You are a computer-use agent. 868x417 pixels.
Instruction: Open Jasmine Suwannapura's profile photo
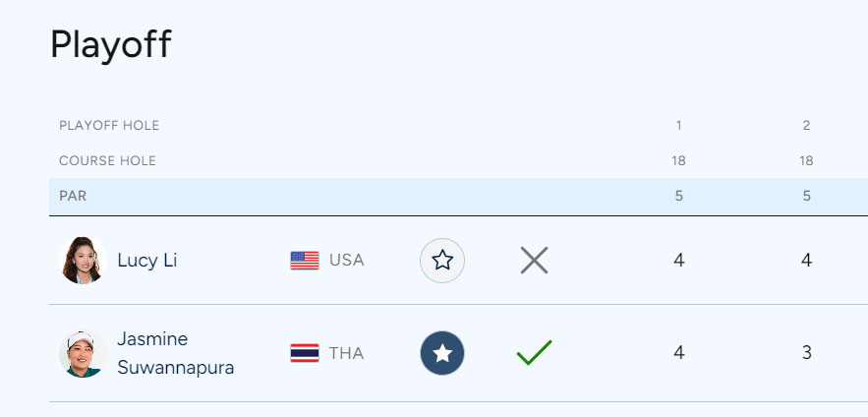tap(83, 353)
